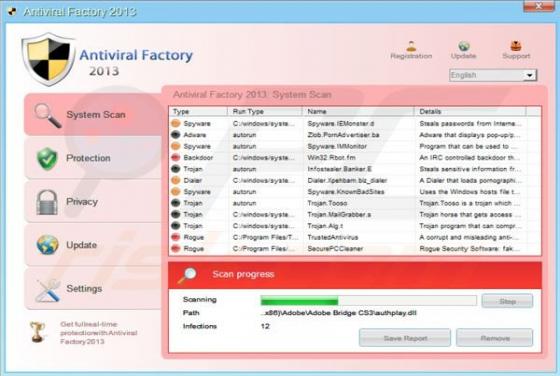Click the header Update link label
The image size is (560, 376).
coord(463,56)
